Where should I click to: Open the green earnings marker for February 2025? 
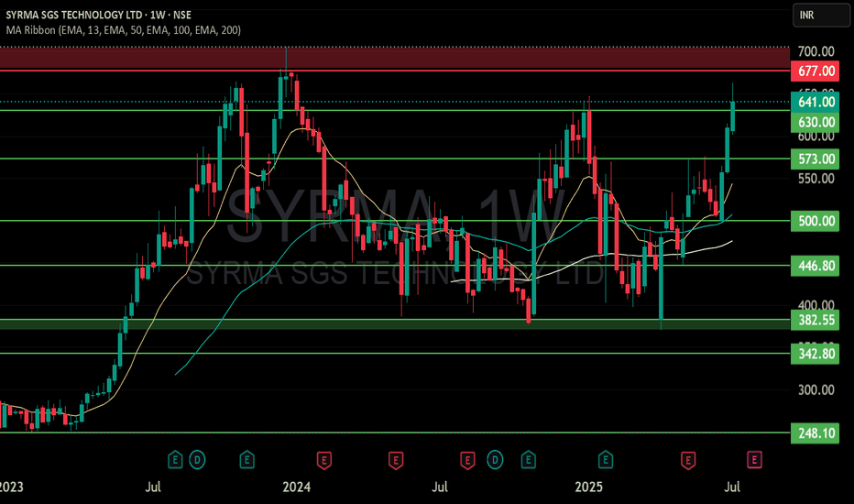tap(605, 460)
